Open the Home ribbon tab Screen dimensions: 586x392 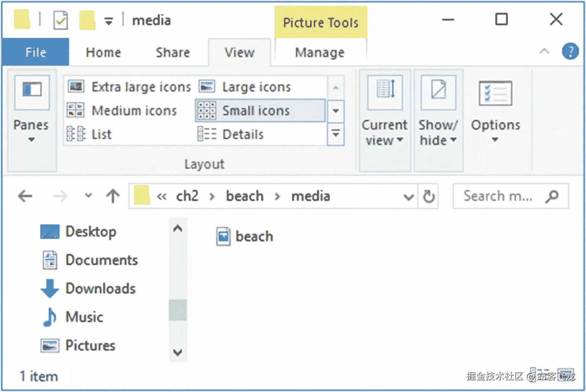pos(103,52)
